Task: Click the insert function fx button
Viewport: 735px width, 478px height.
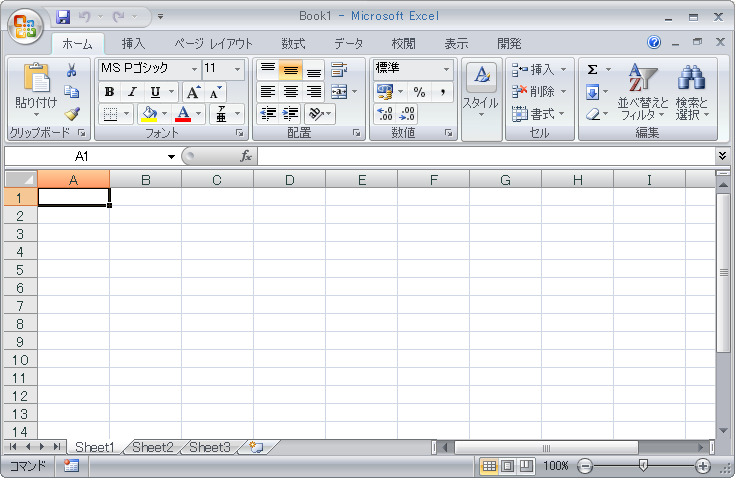Action: click(x=246, y=156)
